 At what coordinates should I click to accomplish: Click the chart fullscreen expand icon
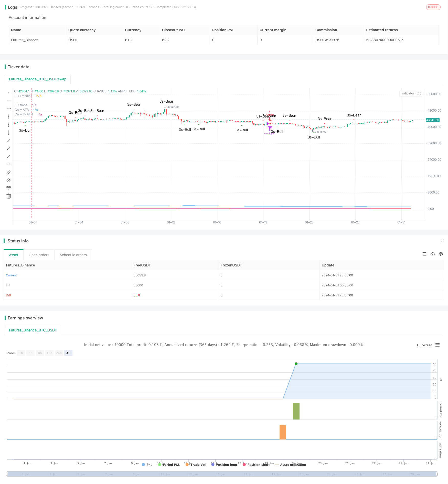click(419, 93)
